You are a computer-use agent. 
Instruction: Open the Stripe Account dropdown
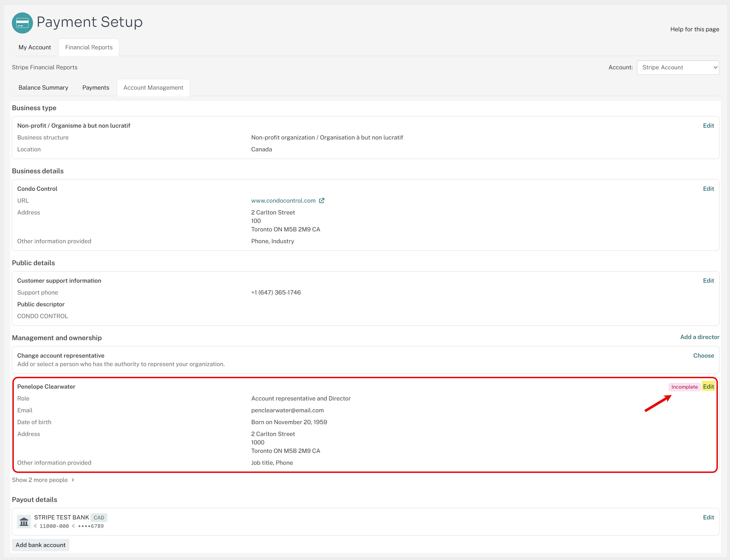coord(678,67)
